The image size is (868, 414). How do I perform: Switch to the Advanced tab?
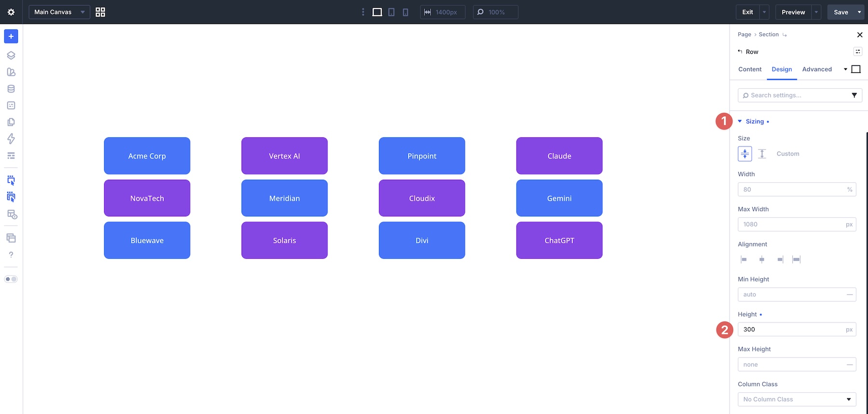coord(817,69)
